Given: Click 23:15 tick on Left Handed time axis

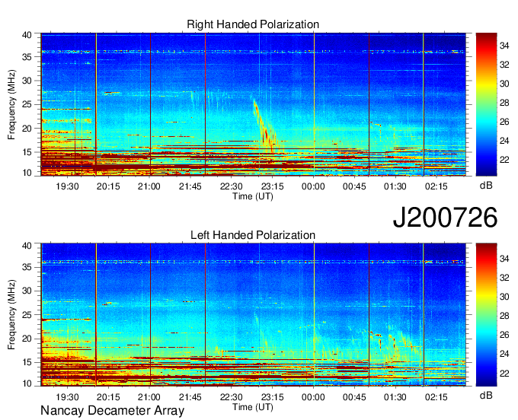Looking at the screenshot, I should click(x=272, y=397).
